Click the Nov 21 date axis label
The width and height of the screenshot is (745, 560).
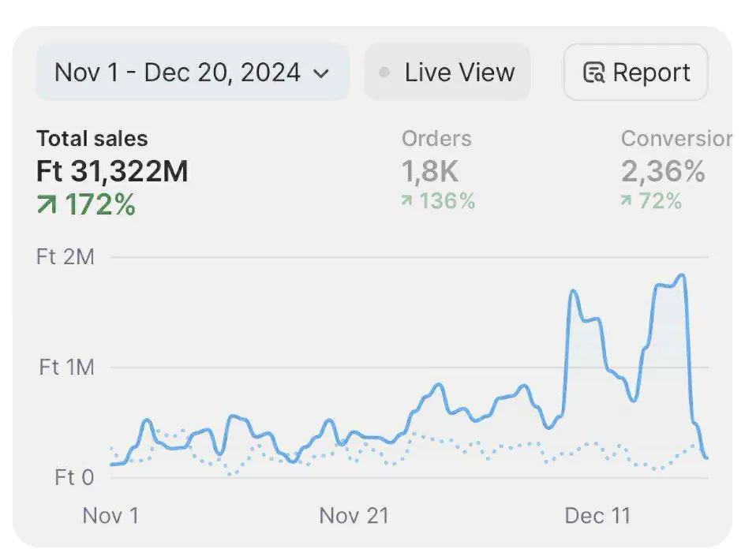pos(354,516)
